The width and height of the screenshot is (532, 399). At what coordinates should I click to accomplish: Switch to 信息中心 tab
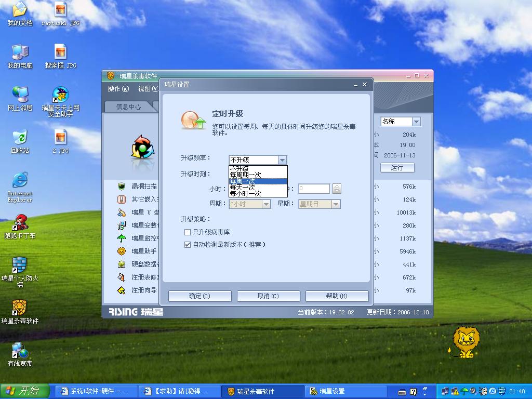pyautogui.click(x=128, y=107)
